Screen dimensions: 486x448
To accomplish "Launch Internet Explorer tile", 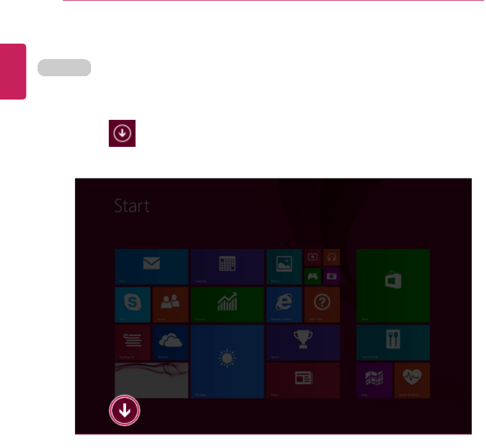I will (284, 305).
